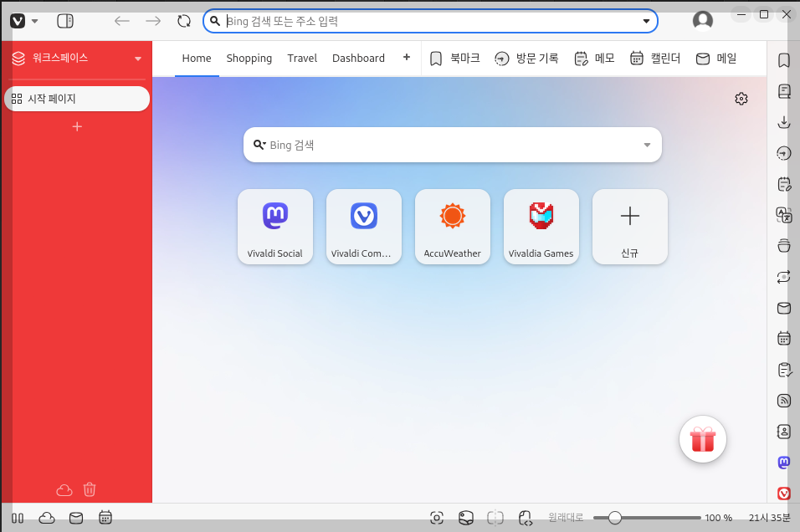The image size is (800, 532).
Task: Open sync status cloud in status bar
Action: click(46, 519)
